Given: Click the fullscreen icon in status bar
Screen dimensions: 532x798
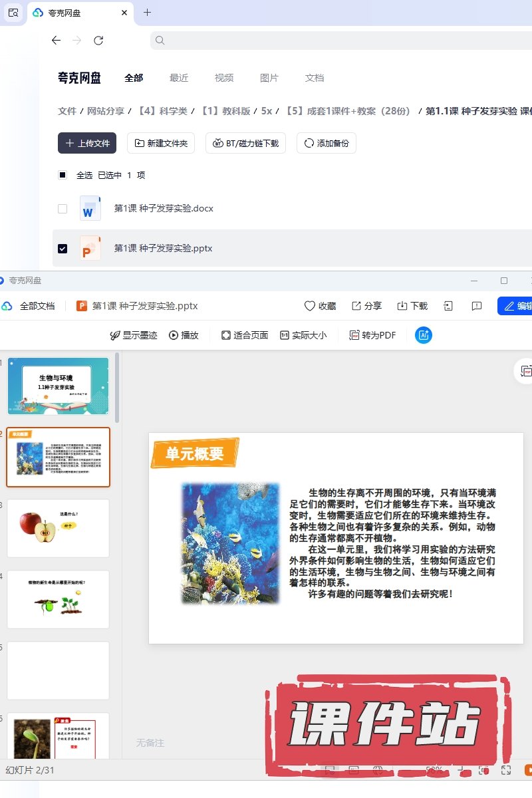Looking at the screenshot, I should click(505, 770).
